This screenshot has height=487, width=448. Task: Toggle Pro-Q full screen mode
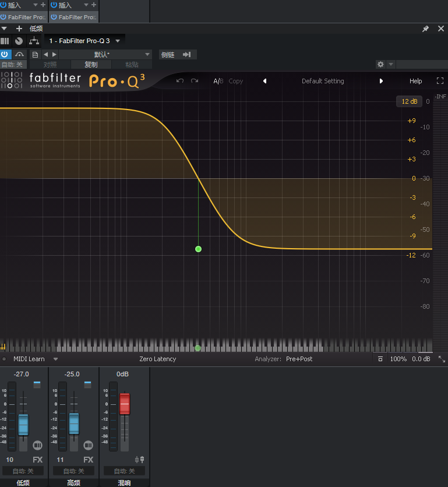(440, 81)
